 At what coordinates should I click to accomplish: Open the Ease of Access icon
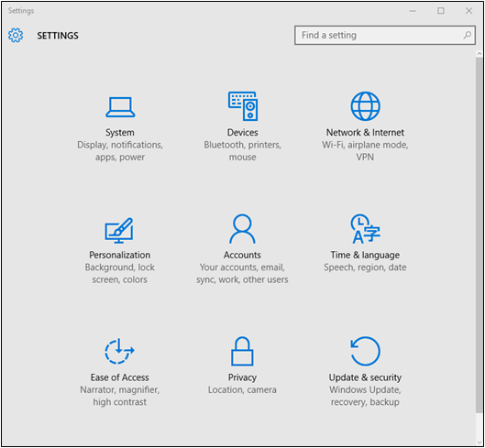point(119,351)
